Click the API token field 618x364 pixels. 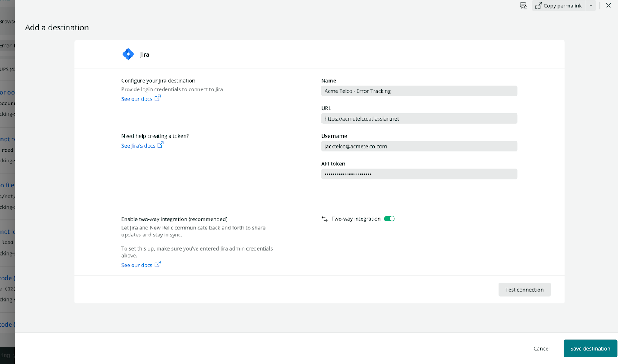(419, 174)
